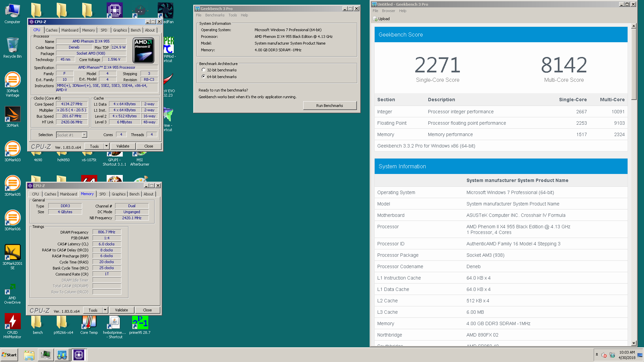The image size is (644, 362).
Task: Launch MSI Afterburner shortcut
Action: pos(140,158)
